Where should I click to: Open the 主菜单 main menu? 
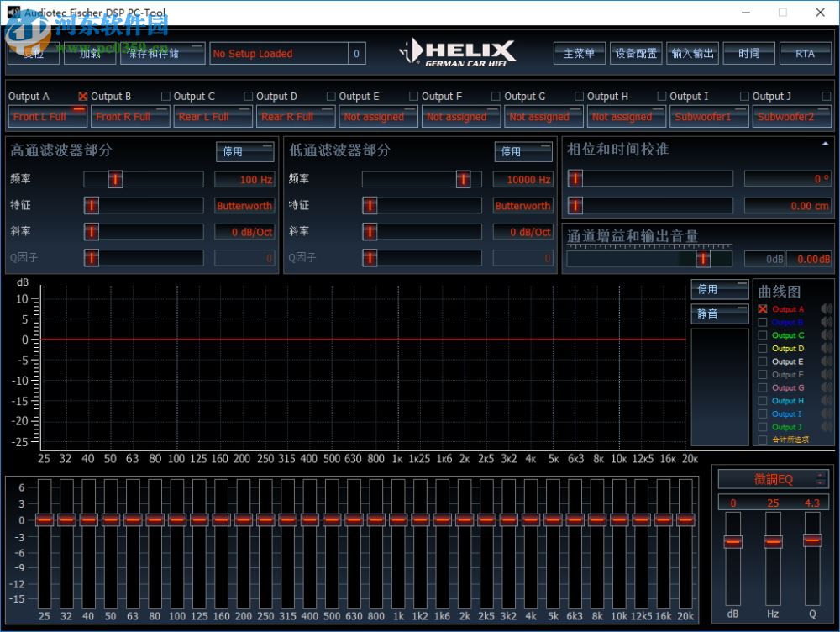pyautogui.click(x=580, y=52)
